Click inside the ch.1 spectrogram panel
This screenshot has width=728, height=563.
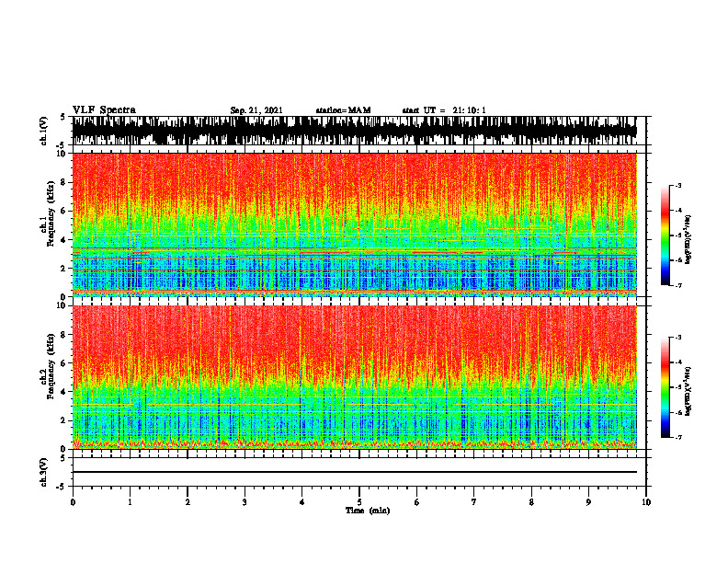point(354,224)
